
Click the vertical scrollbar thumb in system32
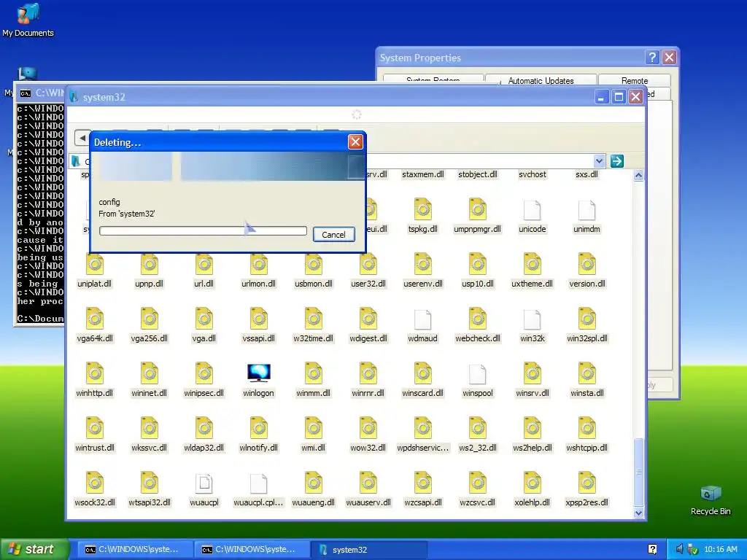[x=638, y=472]
